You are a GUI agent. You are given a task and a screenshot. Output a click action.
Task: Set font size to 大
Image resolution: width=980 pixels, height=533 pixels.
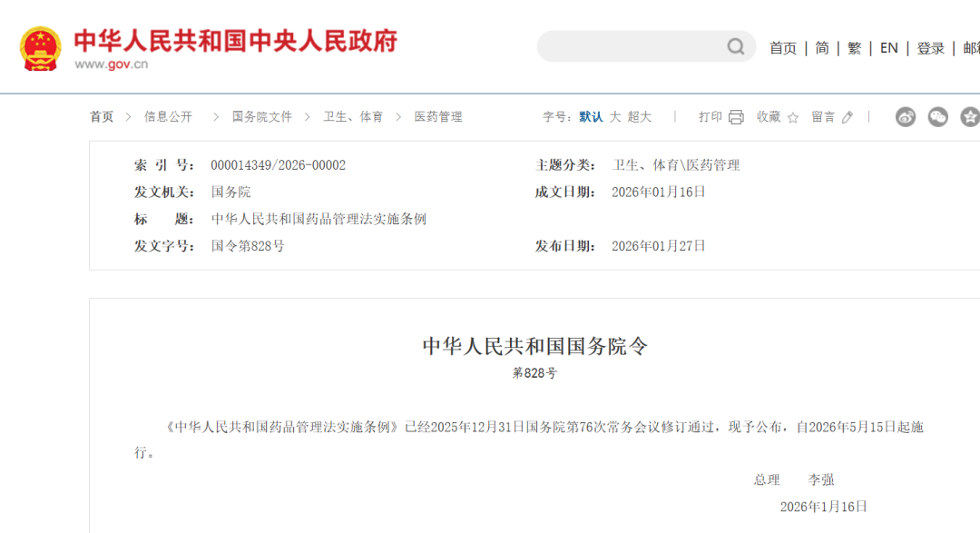point(614,117)
